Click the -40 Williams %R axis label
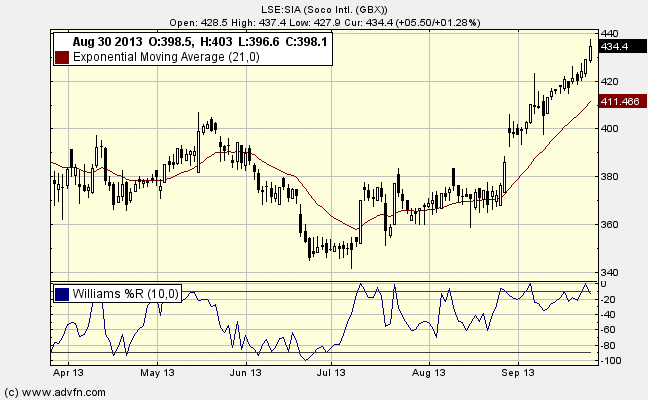This screenshot has width=648, height=400. click(610, 314)
